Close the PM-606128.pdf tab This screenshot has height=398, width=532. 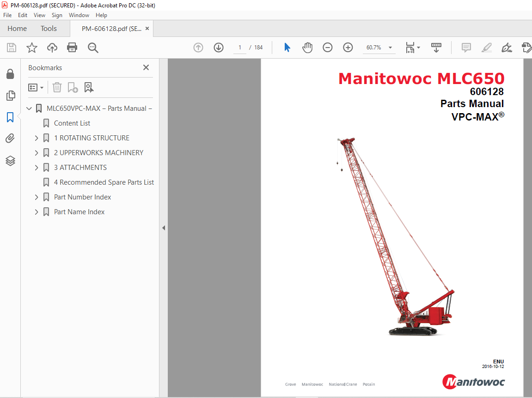pyautogui.click(x=147, y=29)
